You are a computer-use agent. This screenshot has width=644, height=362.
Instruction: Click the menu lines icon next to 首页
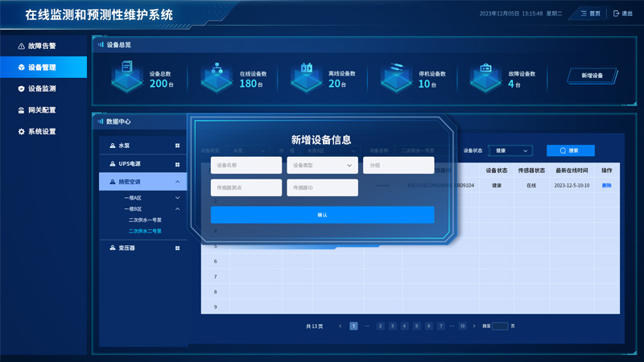[584, 14]
